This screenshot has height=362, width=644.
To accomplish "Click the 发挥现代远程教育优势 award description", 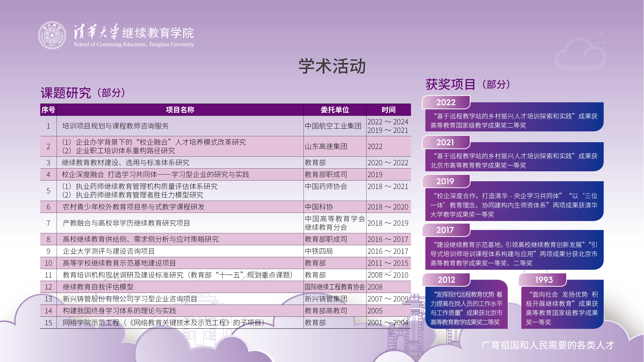I will [x=466, y=308].
